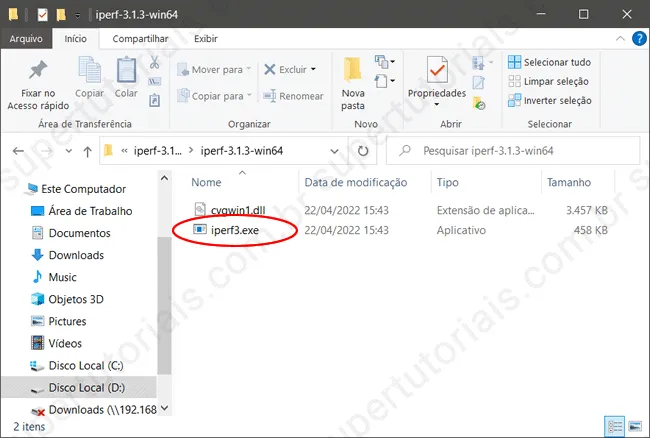Open the Compartilhar ribbon tab
The height and width of the screenshot is (438, 650).
click(x=139, y=39)
